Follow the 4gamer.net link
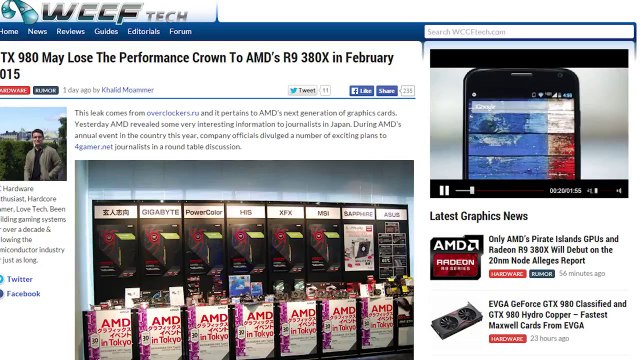Image resolution: width=640 pixels, height=360 pixels. click(x=93, y=147)
